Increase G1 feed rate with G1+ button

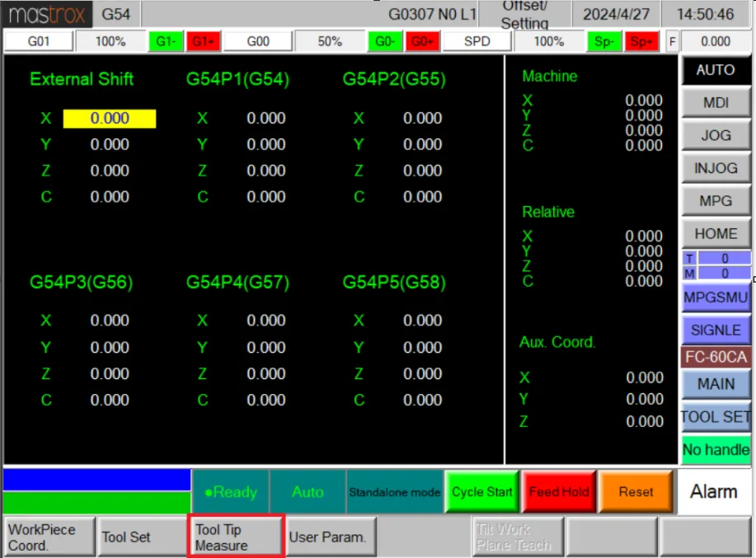pos(203,41)
